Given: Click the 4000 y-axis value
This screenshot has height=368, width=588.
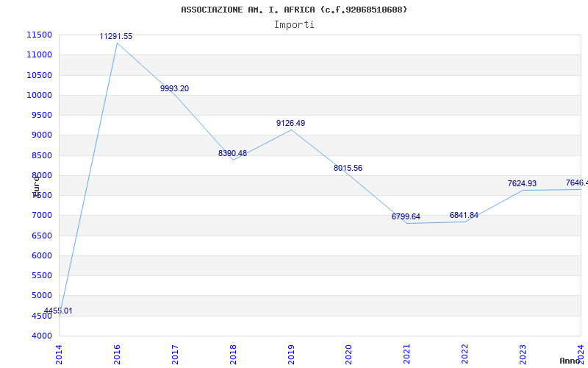Looking at the screenshot, I should click(41, 336).
